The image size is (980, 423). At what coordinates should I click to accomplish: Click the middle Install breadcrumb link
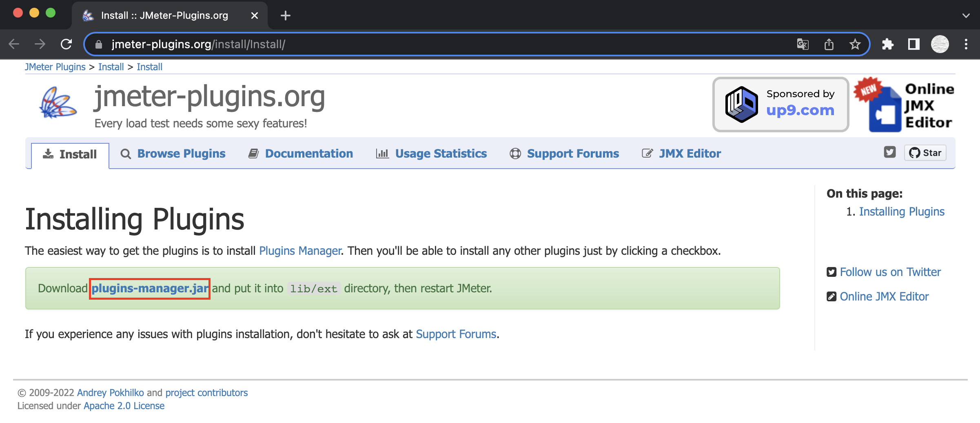click(x=111, y=67)
